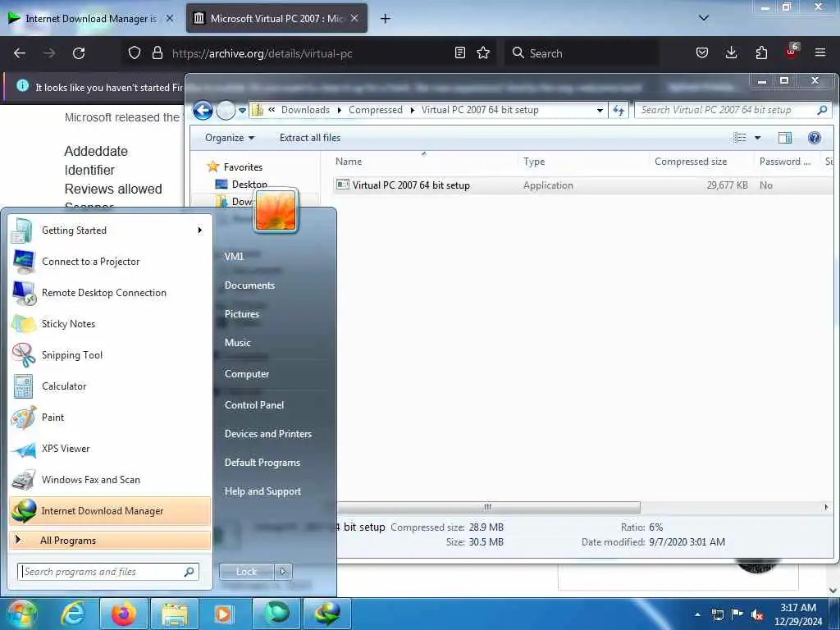Open XPS Viewer
This screenshot has height=630, width=840.
point(110,449)
